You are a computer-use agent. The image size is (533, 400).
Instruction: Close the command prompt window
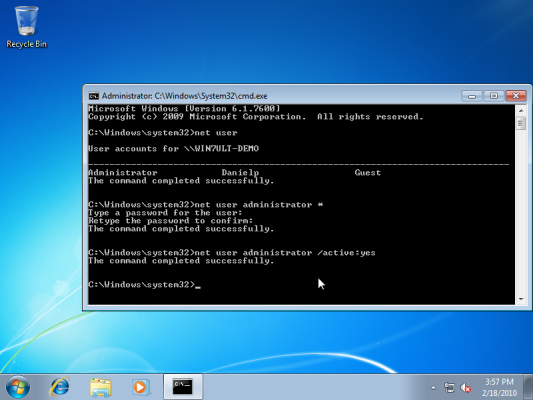[x=516, y=96]
